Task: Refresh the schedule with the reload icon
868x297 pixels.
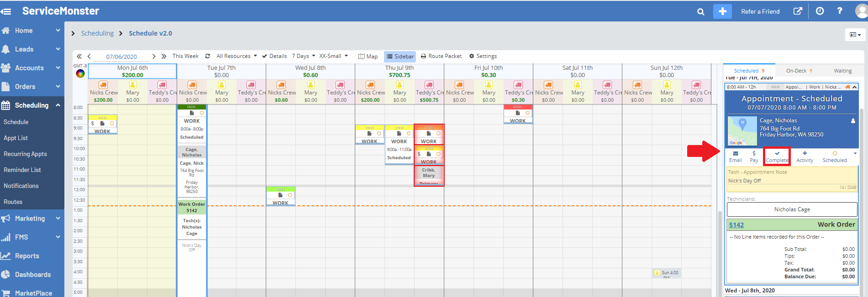Action: [x=207, y=56]
